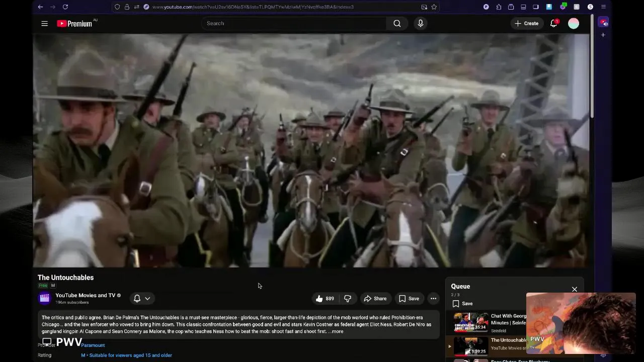Open the YouTube Movies and TV channel name
The height and width of the screenshot is (362, 644).
(x=85, y=295)
